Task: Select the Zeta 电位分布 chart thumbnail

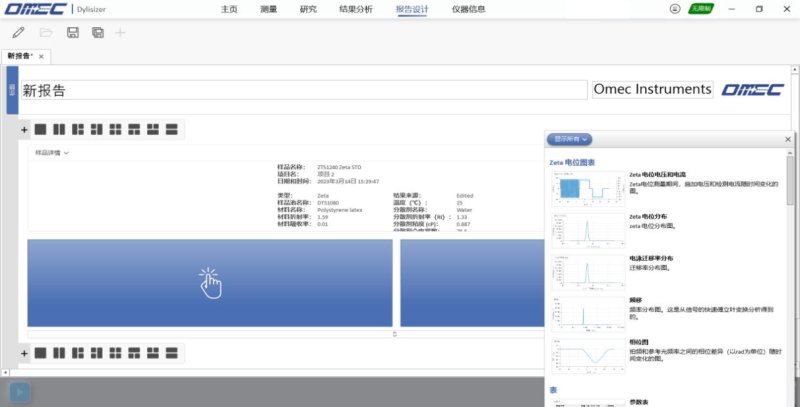Action: point(584,232)
